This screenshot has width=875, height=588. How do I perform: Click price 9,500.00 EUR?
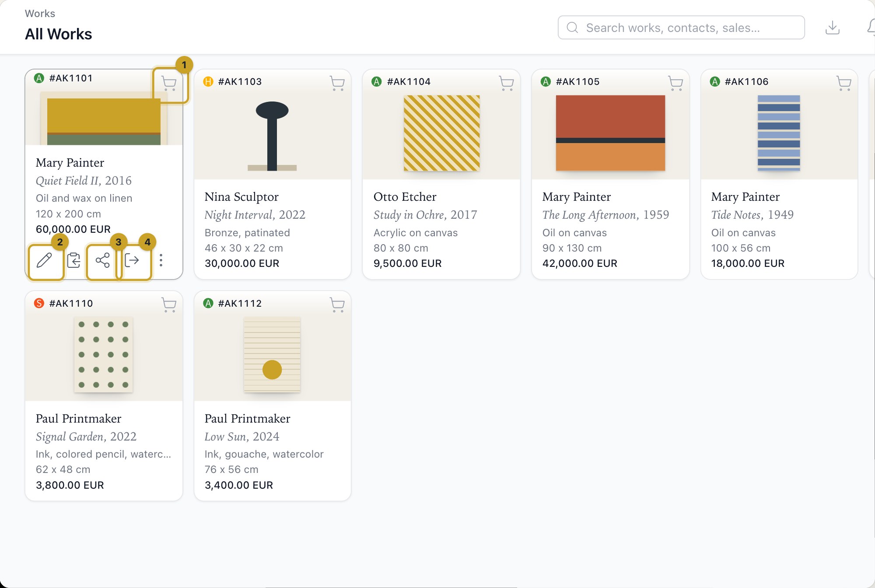[x=407, y=263]
